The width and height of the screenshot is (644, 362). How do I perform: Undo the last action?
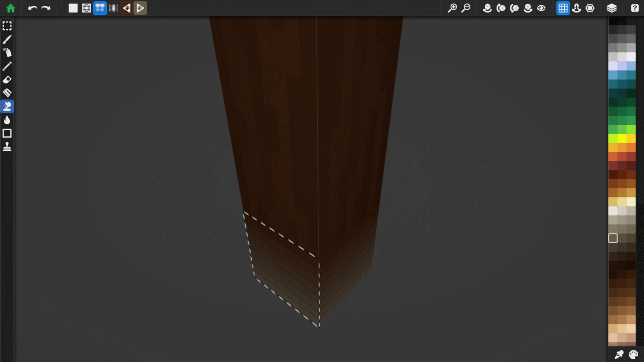[32, 8]
